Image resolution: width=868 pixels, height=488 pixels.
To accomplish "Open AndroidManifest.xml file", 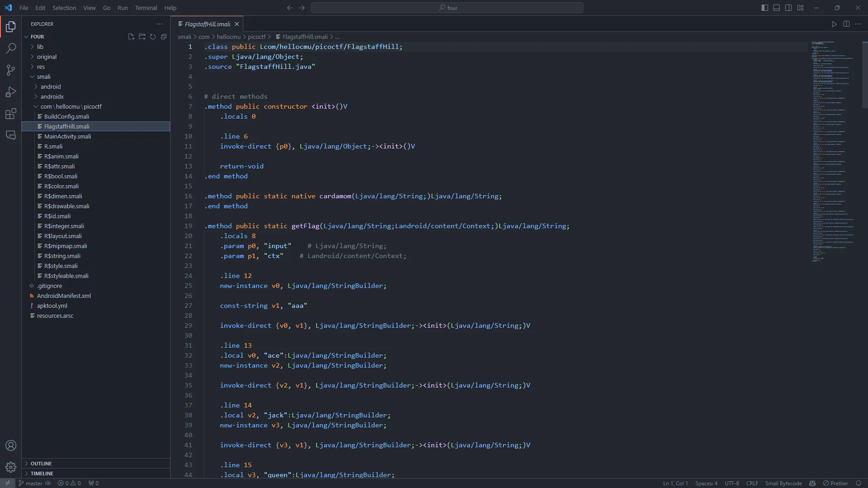I will tap(96, 296).
